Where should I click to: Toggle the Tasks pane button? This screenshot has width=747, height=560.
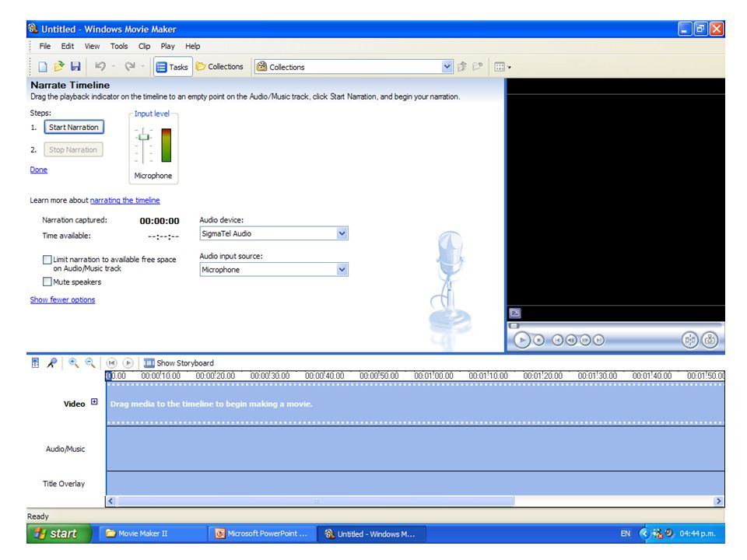[173, 67]
